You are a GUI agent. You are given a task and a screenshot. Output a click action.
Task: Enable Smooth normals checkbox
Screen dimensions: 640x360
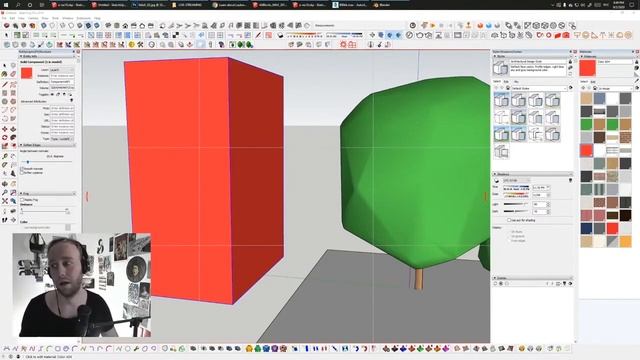pyautogui.click(x=22, y=169)
